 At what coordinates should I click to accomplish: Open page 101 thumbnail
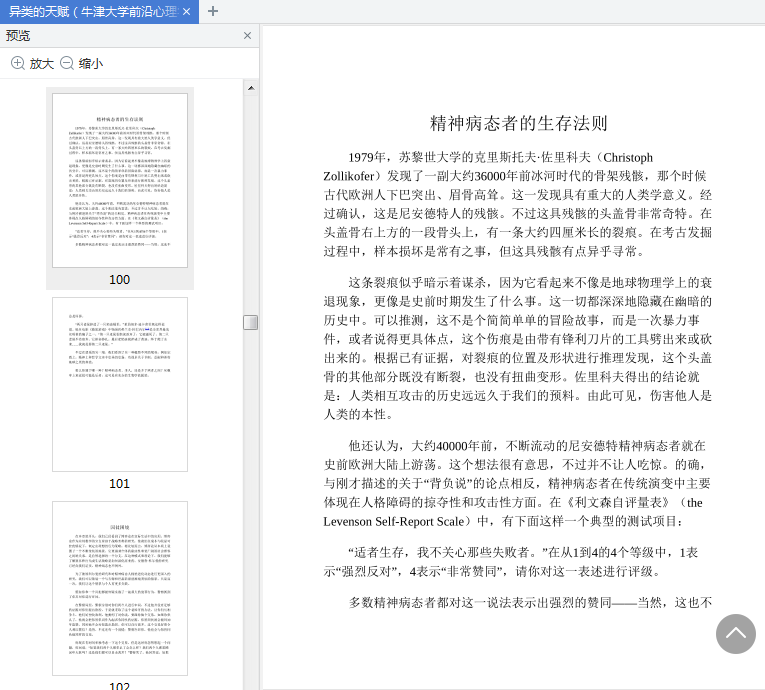coord(120,385)
